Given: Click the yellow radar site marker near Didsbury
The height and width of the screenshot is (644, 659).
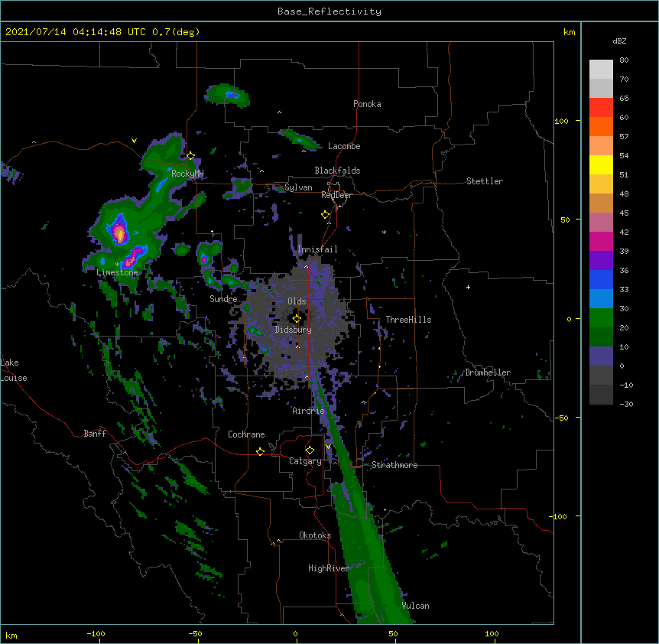Looking at the screenshot, I should click(297, 319).
